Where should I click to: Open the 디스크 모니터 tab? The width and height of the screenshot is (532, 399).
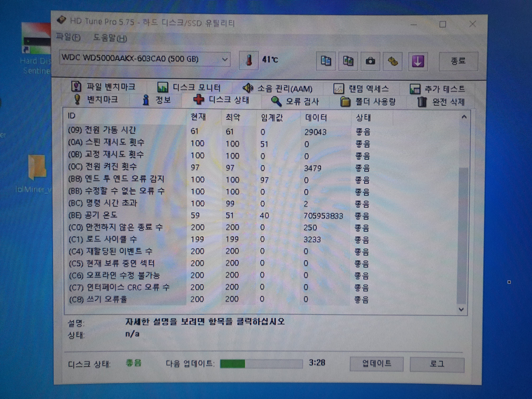tap(189, 87)
